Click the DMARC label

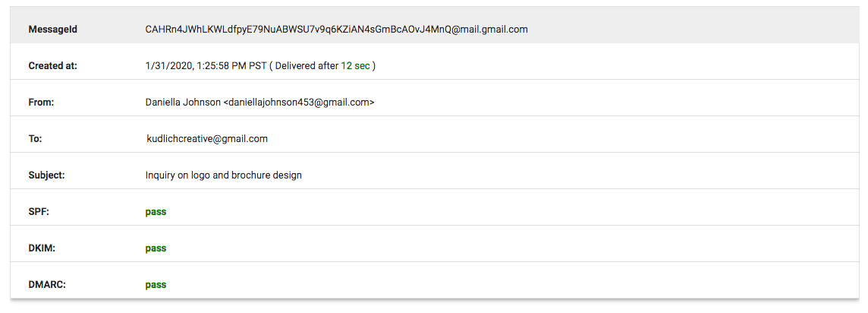[46, 286]
